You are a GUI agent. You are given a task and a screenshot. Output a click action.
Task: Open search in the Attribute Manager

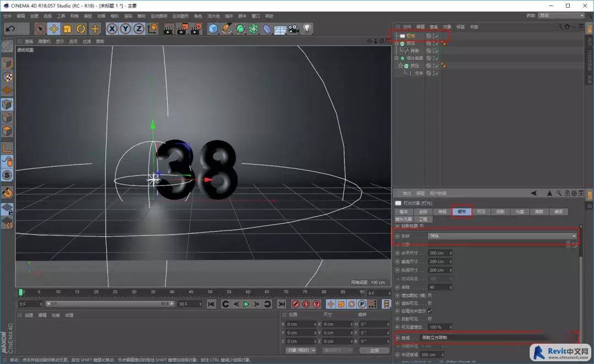coord(559,193)
